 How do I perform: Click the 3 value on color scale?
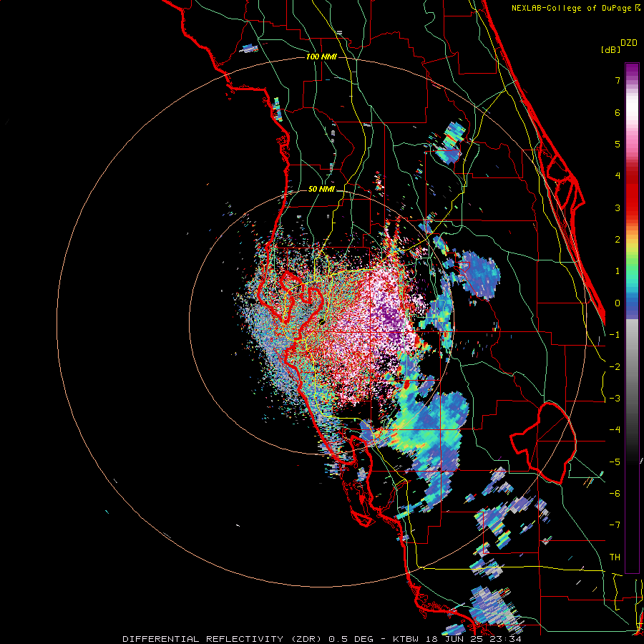click(618, 208)
